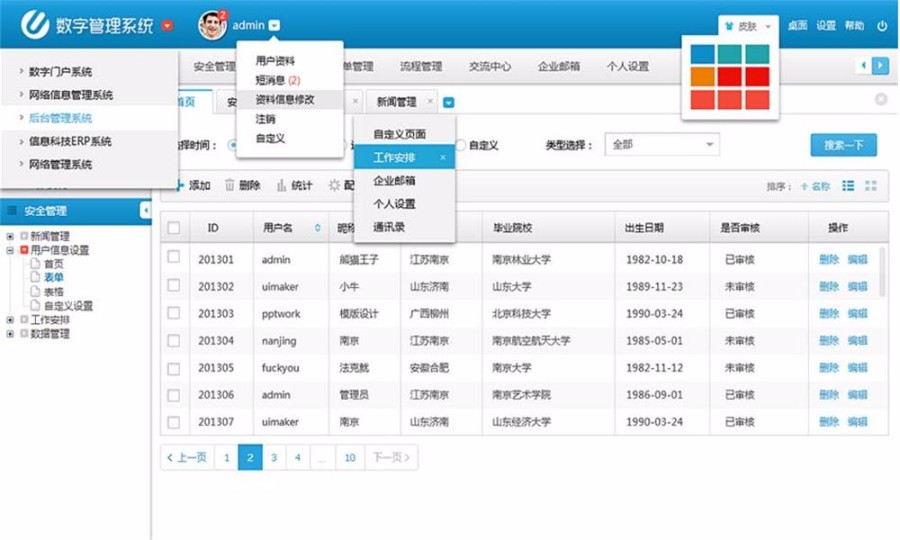Sort by the 用户名 column arrow

(x=317, y=228)
